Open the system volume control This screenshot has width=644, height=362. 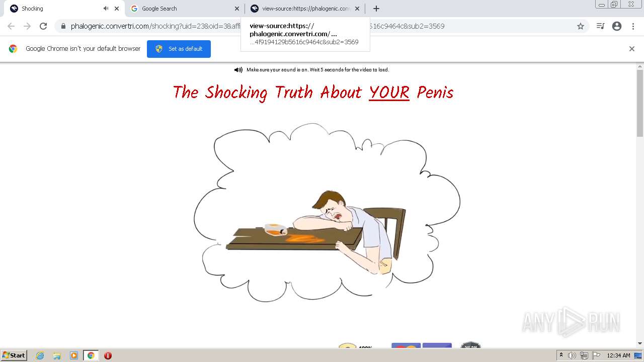pyautogui.click(x=573, y=355)
